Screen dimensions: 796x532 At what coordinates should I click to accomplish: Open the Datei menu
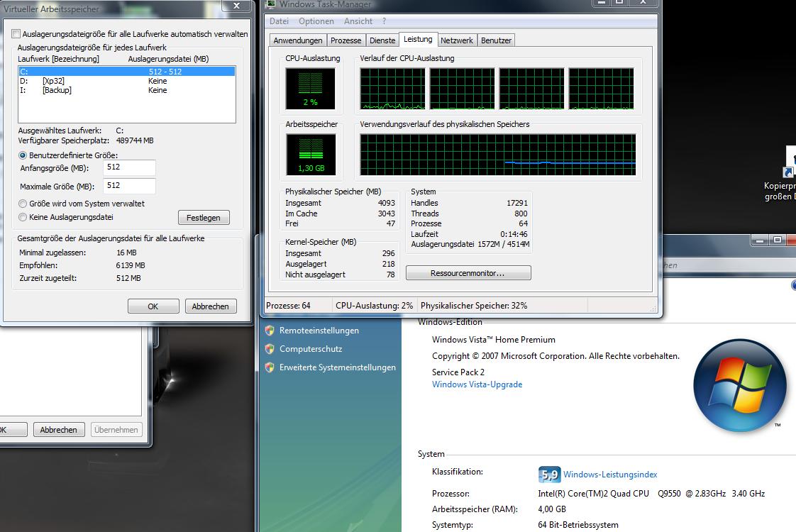coord(280,21)
